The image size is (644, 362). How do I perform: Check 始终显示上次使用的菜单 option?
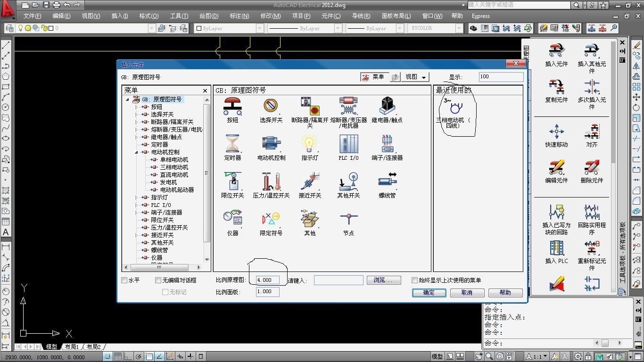point(415,280)
